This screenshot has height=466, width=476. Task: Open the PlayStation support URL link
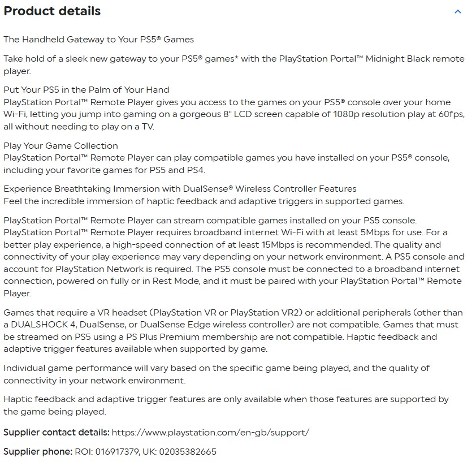click(210, 433)
